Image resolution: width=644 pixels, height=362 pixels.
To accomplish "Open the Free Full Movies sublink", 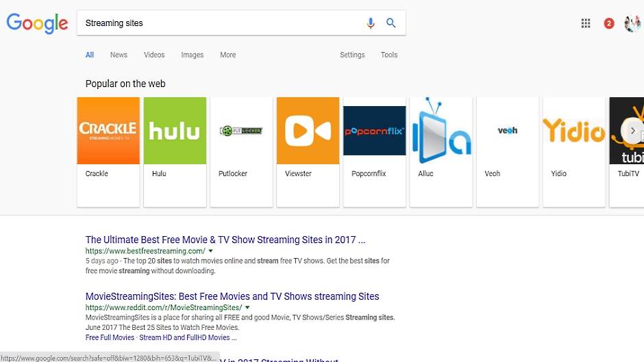I will coord(110,337).
